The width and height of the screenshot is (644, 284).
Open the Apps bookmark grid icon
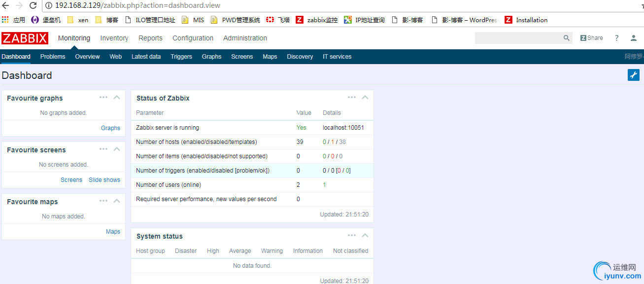(x=5, y=20)
